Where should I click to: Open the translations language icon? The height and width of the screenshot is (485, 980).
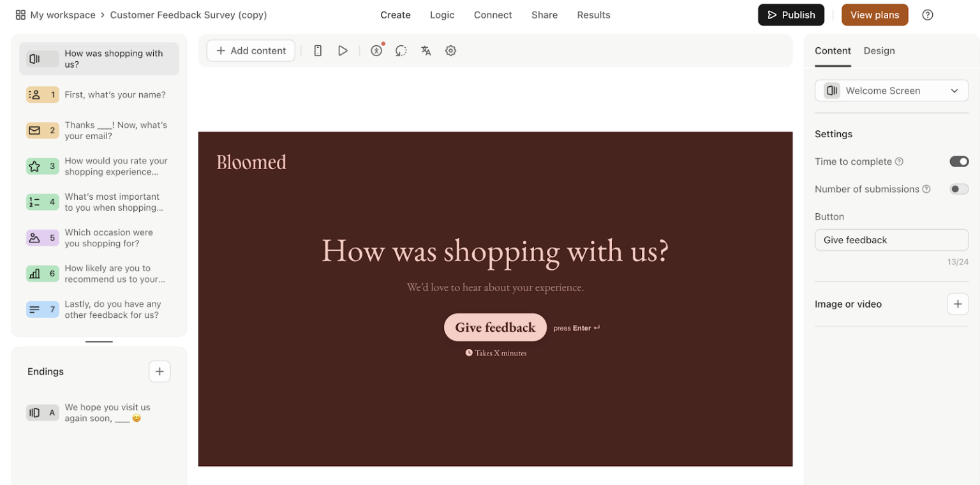point(426,50)
